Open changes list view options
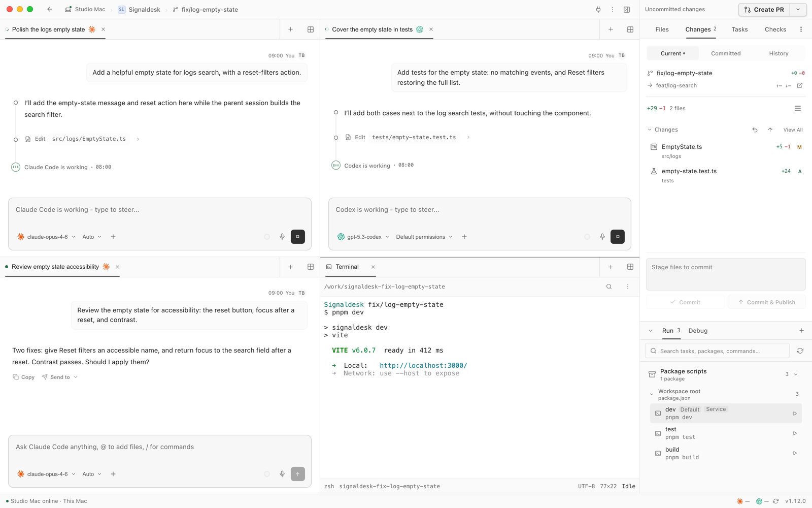The image size is (812, 508). [x=798, y=108]
